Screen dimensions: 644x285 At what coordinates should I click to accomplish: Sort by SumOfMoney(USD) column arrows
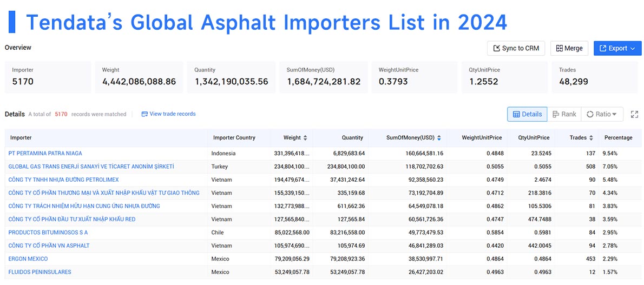click(x=439, y=137)
